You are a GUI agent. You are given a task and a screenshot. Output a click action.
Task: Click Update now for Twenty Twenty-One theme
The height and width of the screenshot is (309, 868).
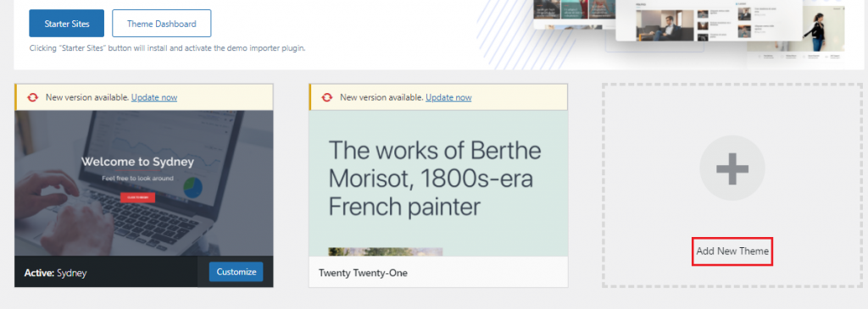pos(449,97)
